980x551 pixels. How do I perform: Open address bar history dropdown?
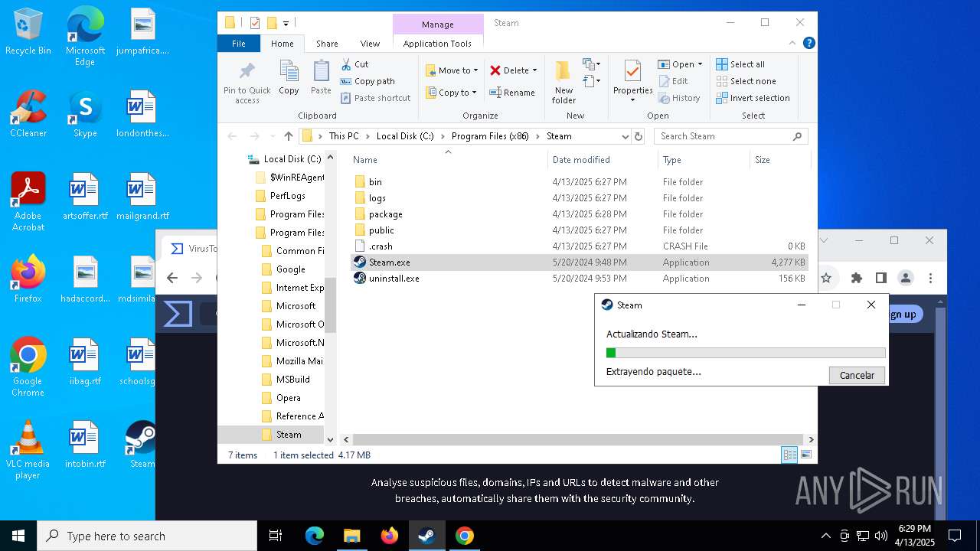[x=626, y=136]
